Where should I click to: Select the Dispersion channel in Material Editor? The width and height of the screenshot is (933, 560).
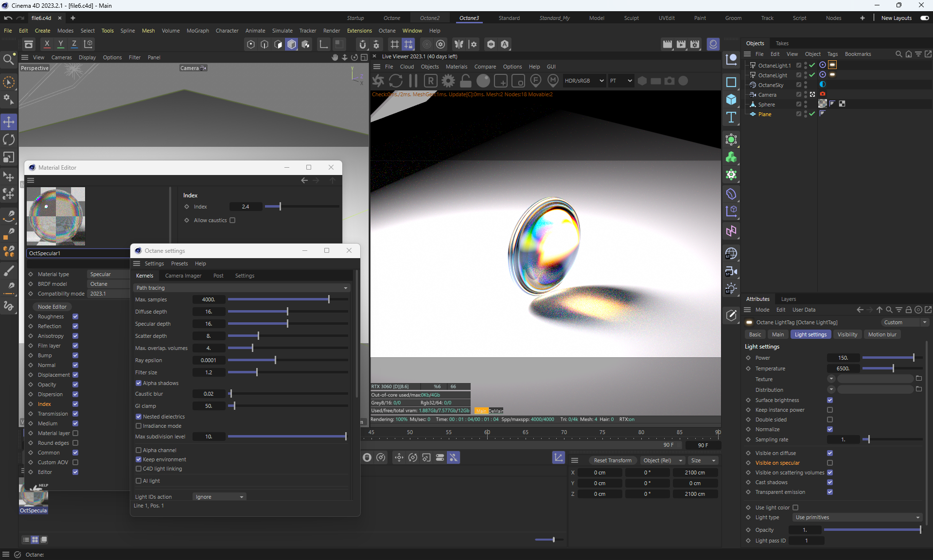point(50,394)
